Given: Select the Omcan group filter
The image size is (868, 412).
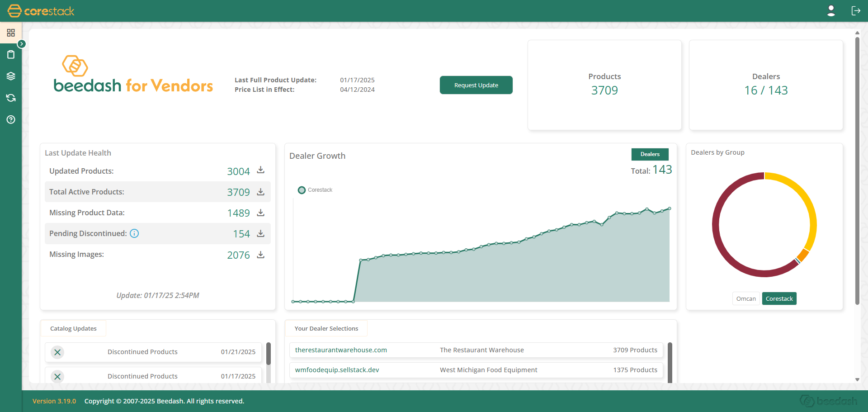Looking at the screenshot, I should 746,298.
